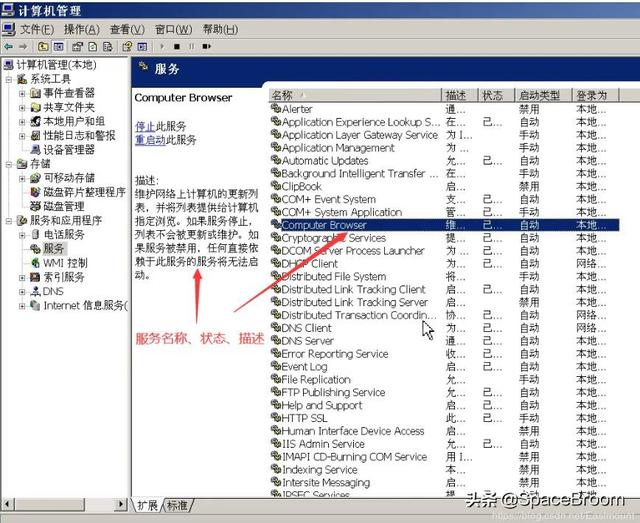Screen dimensions: 640x523
Task: Click tree pane horizontal scrollbar right arrow
Action: 121,505
